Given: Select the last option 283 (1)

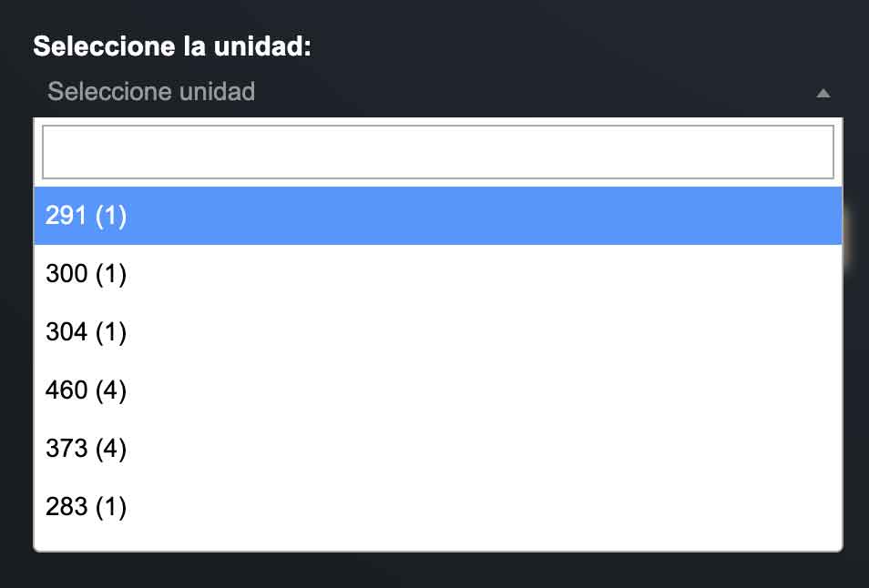Looking at the screenshot, I should pyautogui.click(x=438, y=506).
